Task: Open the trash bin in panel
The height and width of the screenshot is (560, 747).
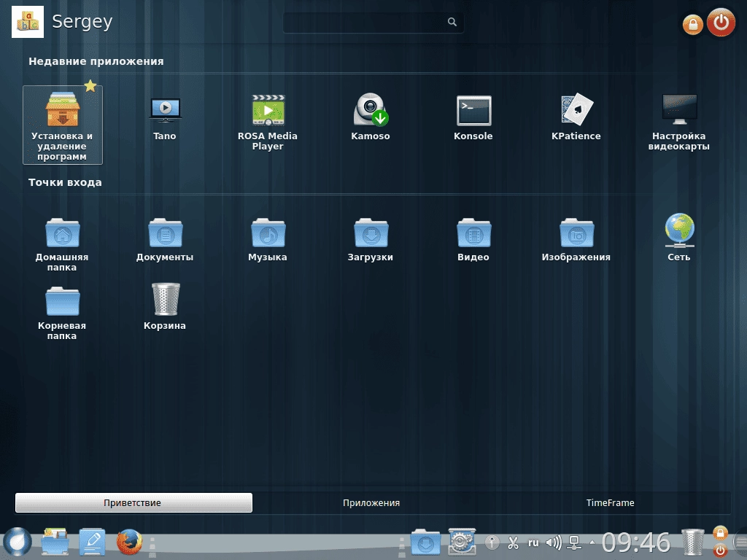Action: (x=693, y=542)
